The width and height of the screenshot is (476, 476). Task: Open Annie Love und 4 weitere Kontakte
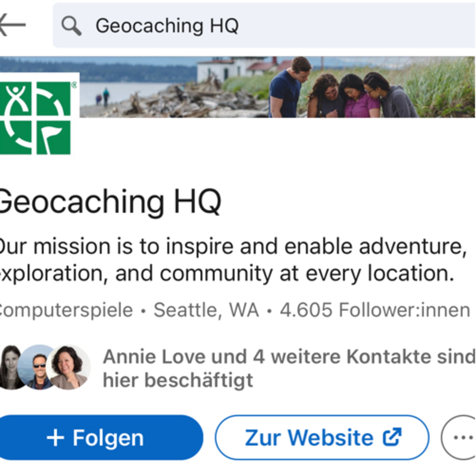288,357
